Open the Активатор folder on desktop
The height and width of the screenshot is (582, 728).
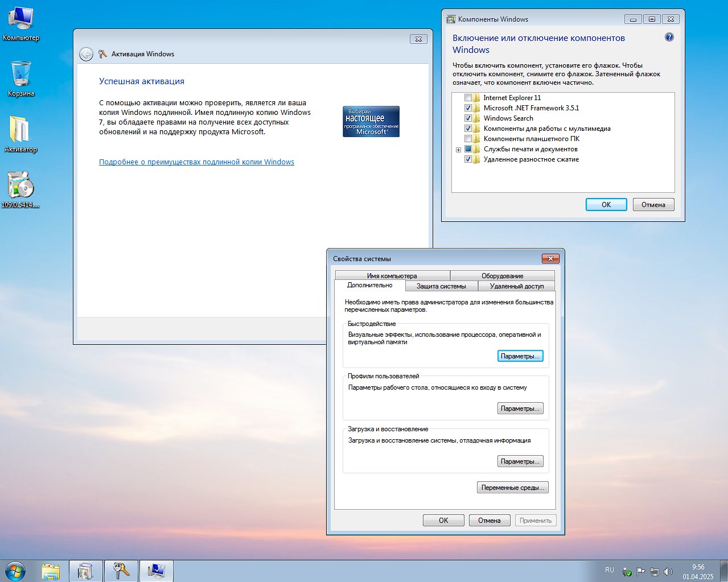click(20, 134)
